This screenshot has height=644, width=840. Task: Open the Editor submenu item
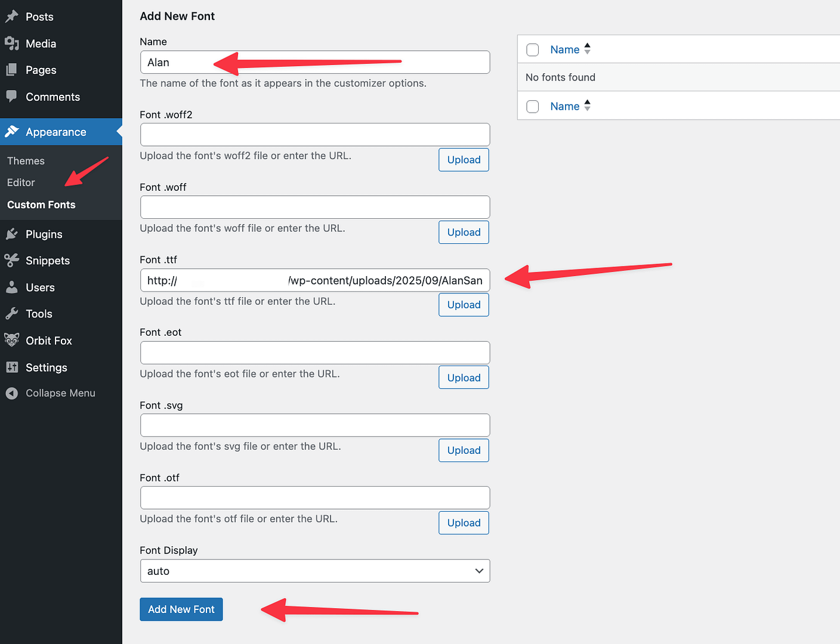21,182
